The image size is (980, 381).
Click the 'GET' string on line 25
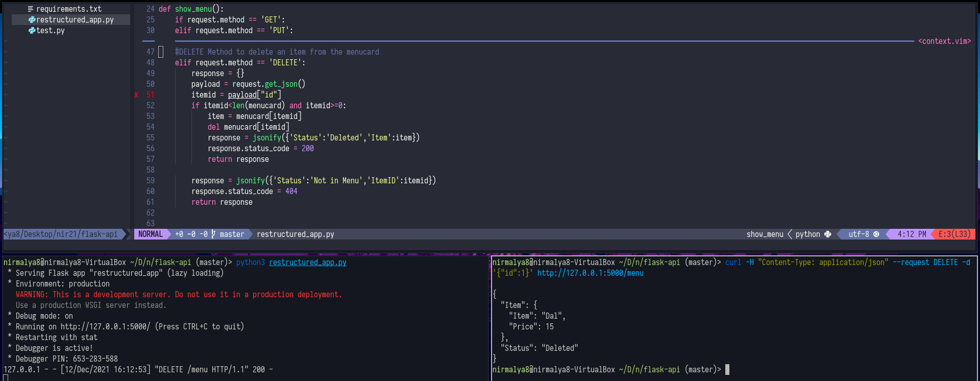pyautogui.click(x=271, y=20)
